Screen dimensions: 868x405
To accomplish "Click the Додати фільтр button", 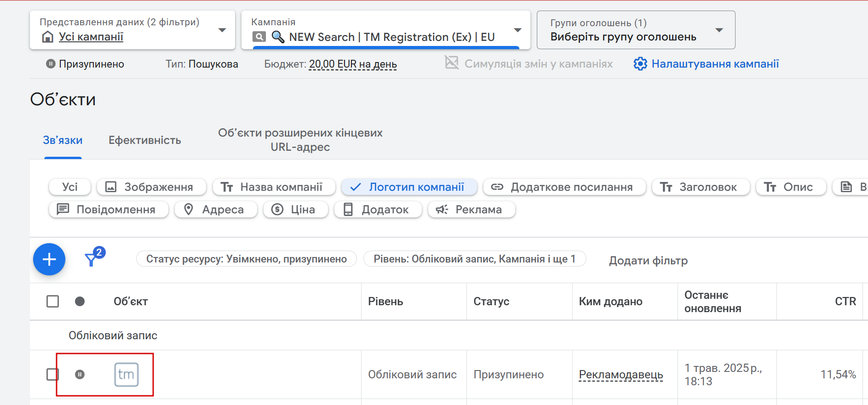I will click(x=648, y=261).
